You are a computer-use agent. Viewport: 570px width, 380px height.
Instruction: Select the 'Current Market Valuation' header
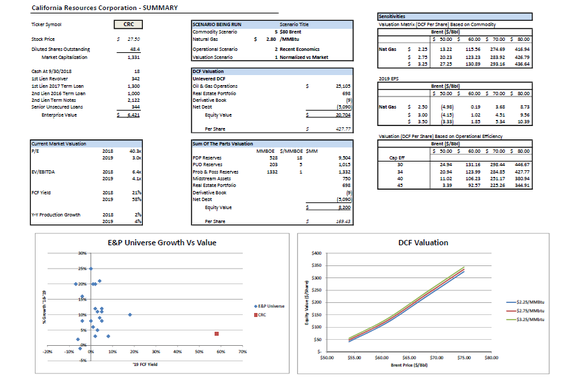point(59,144)
